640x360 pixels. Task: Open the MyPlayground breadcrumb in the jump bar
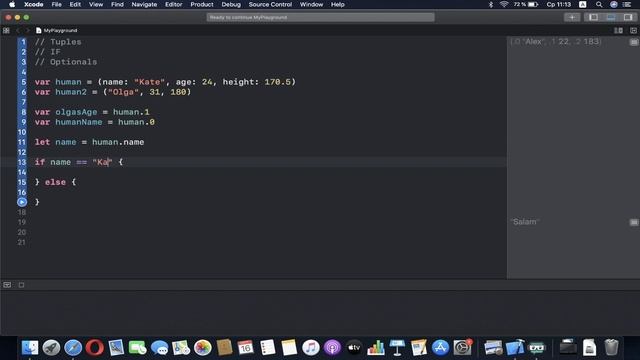pos(56,30)
